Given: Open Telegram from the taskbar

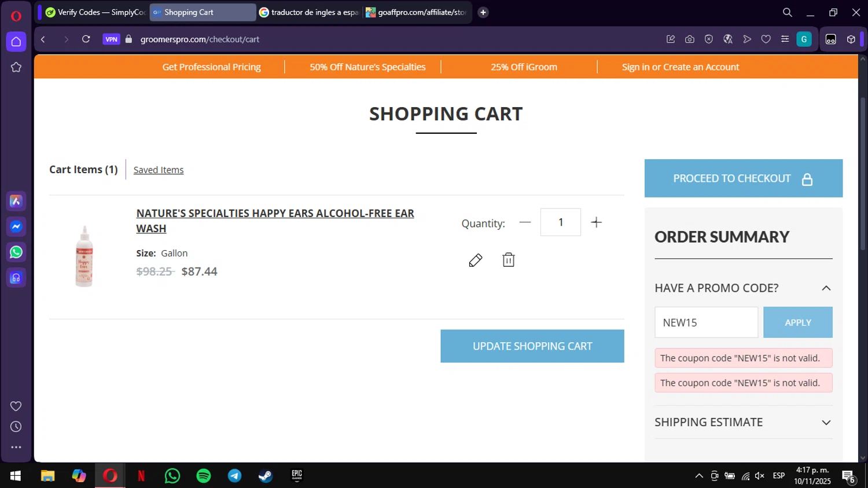Looking at the screenshot, I should pos(235,476).
